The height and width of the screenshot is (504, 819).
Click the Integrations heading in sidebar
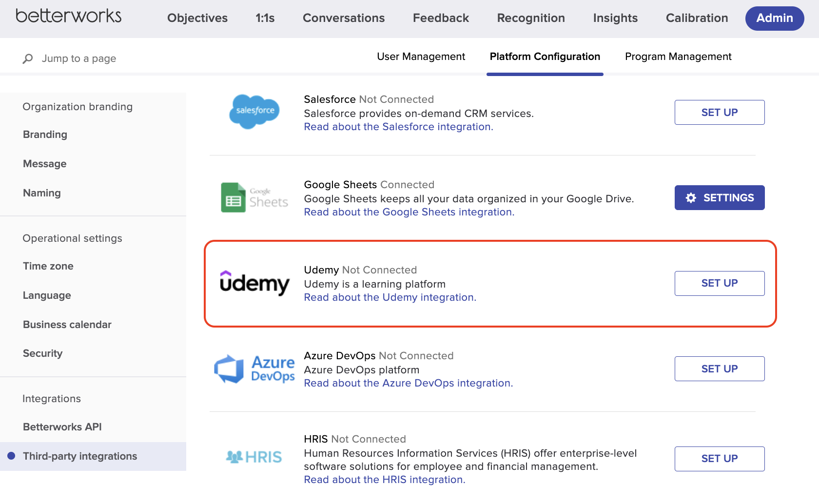point(52,399)
